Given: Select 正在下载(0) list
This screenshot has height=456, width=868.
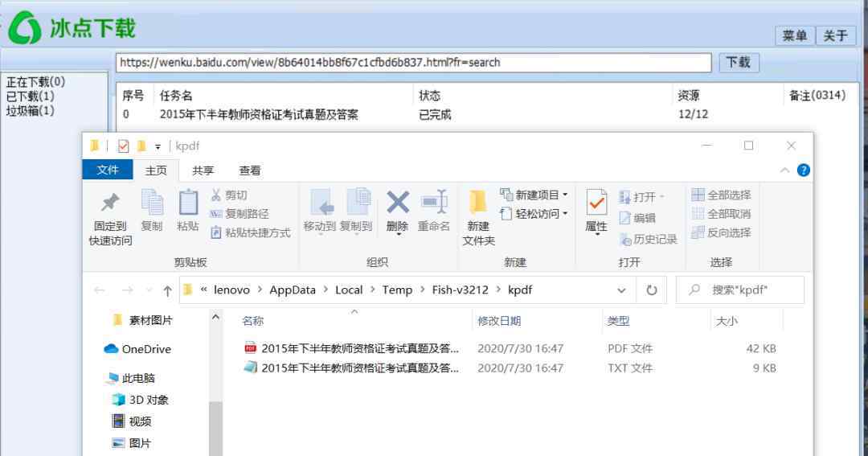Looking at the screenshot, I should [x=35, y=82].
